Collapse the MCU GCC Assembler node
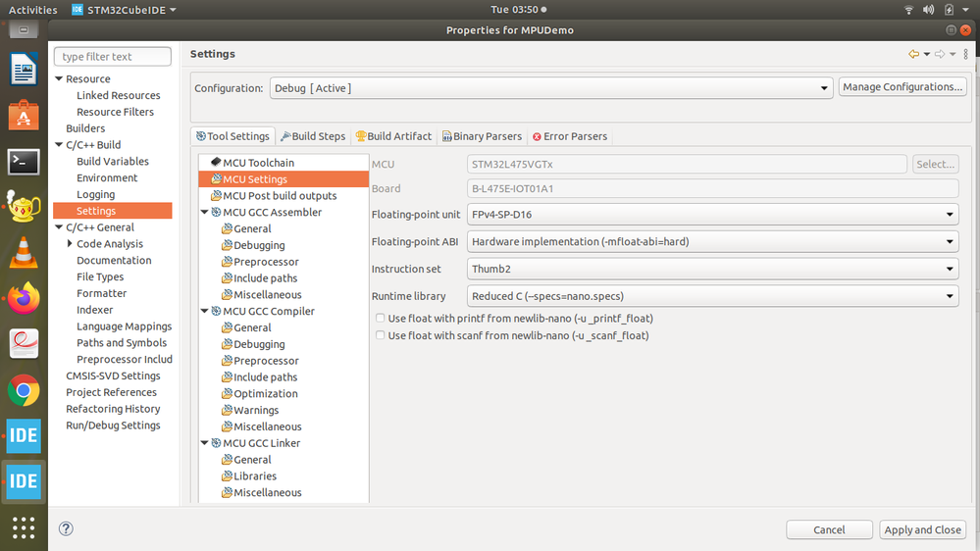 click(x=204, y=213)
